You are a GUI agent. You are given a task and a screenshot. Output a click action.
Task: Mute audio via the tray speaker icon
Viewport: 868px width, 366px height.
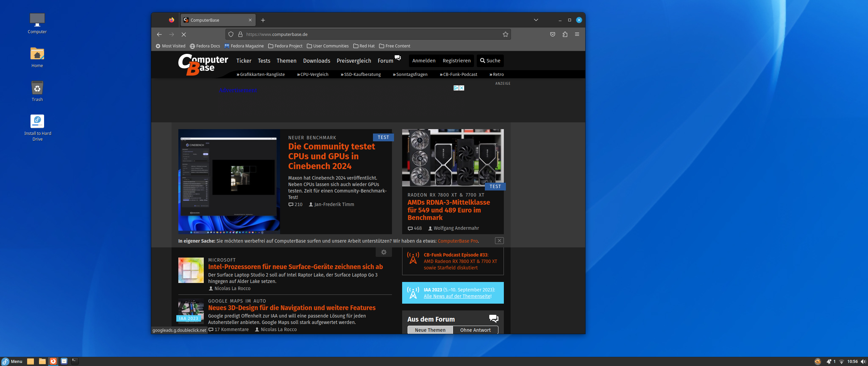click(863, 361)
